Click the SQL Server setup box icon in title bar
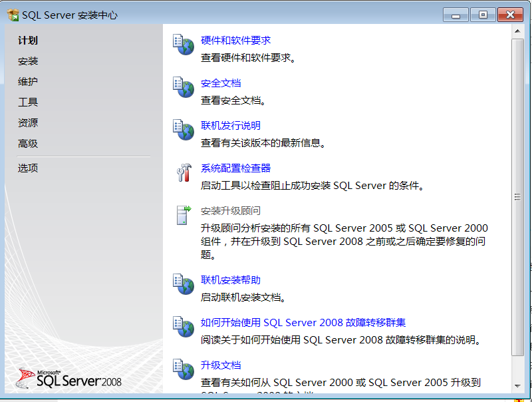The height and width of the screenshot is (402, 532). (x=13, y=15)
